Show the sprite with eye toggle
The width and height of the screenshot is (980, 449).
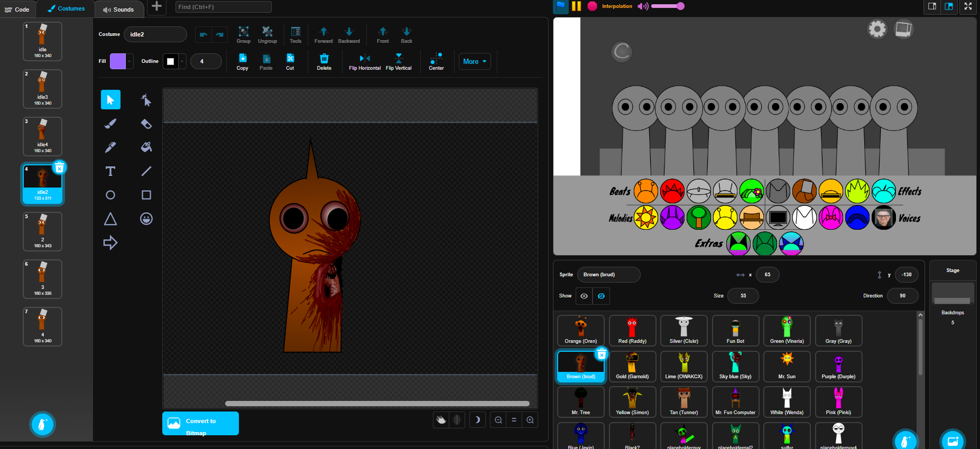click(x=584, y=296)
